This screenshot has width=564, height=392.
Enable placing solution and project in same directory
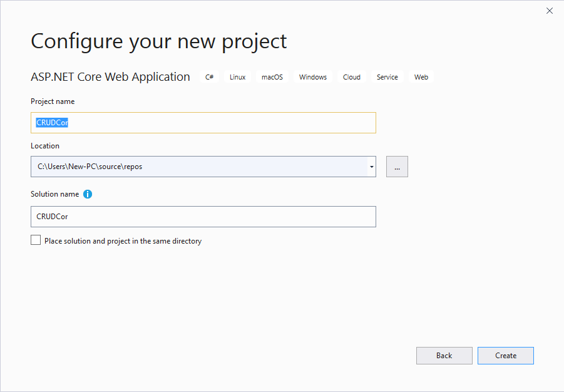(36, 240)
